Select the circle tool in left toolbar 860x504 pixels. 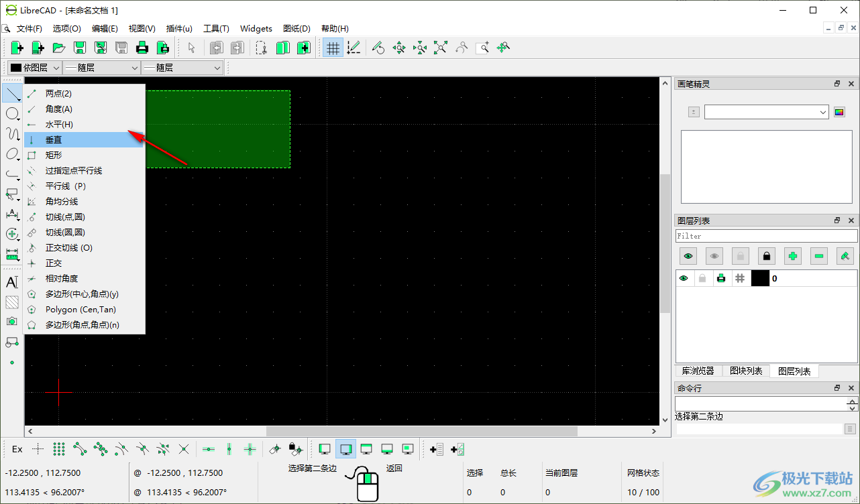[12, 113]
